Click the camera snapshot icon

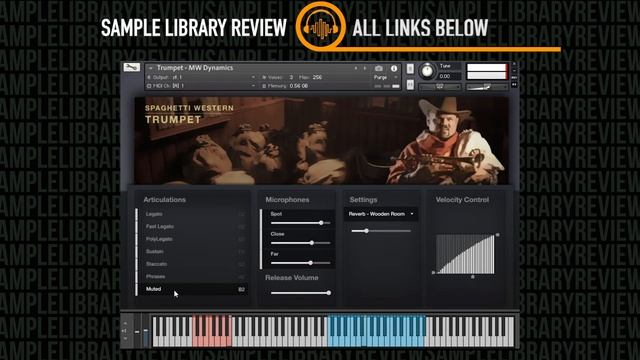click(379, 69)
